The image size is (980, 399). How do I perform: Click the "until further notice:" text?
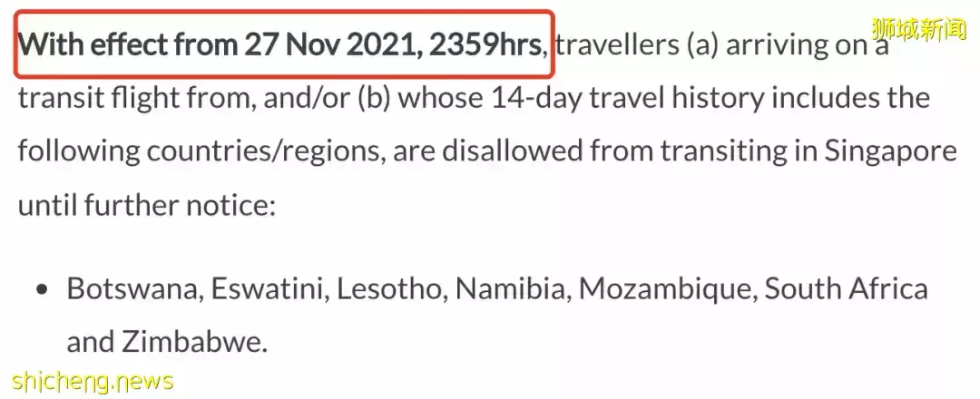click(147, 205)
